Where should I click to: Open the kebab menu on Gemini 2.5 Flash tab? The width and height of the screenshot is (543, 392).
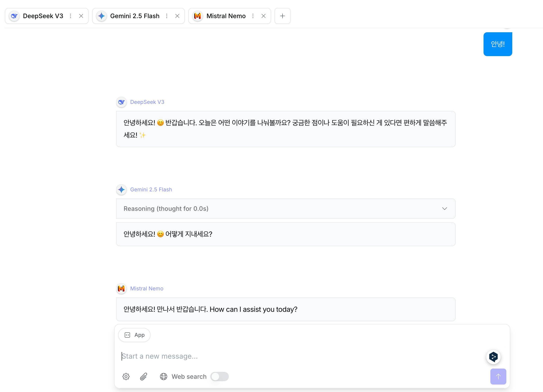(x=167, y=16)
